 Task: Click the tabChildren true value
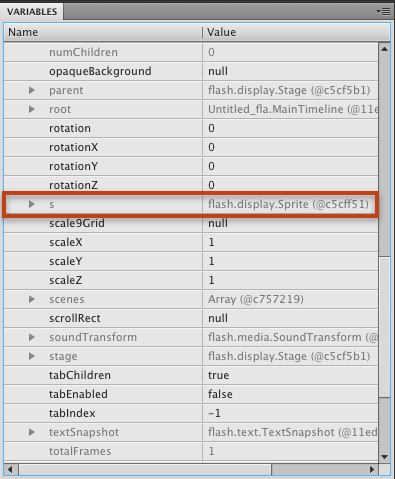[218, 375]
